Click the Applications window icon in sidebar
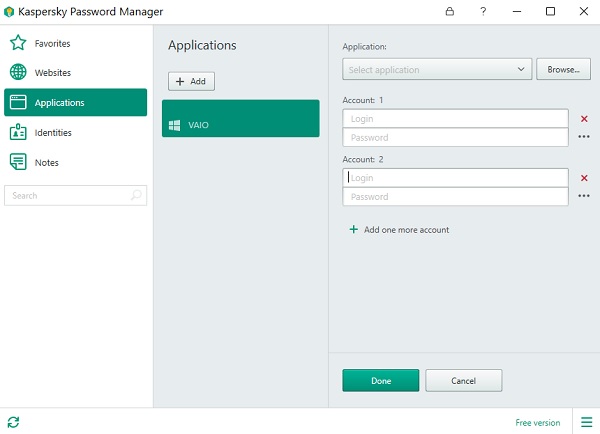The image size is (600, 434). tap(18, 102)
